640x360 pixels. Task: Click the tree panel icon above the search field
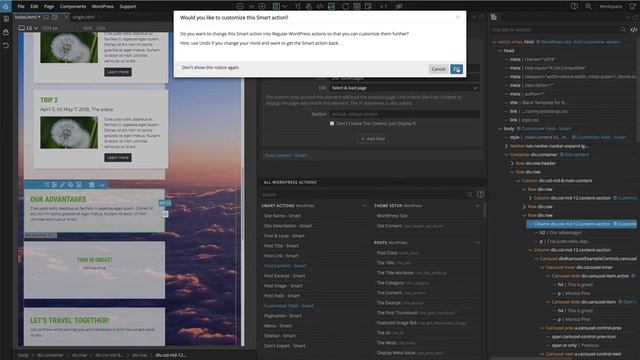[x=494, y=17]
